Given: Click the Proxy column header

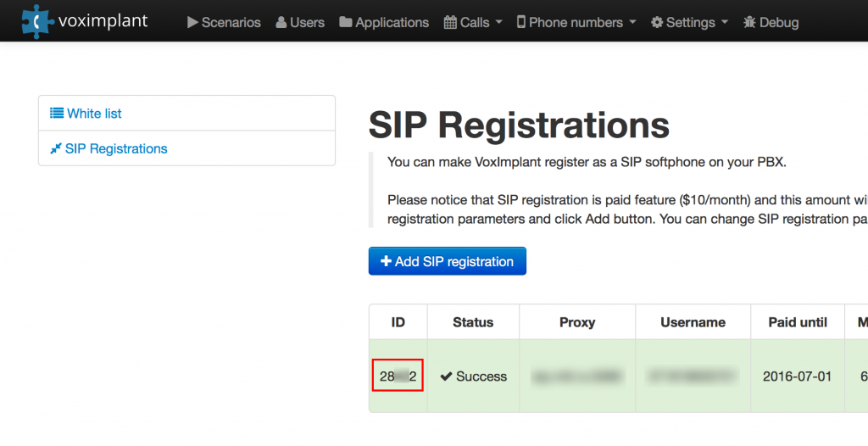Looking at the screenshot, I should tap(576, 322).
